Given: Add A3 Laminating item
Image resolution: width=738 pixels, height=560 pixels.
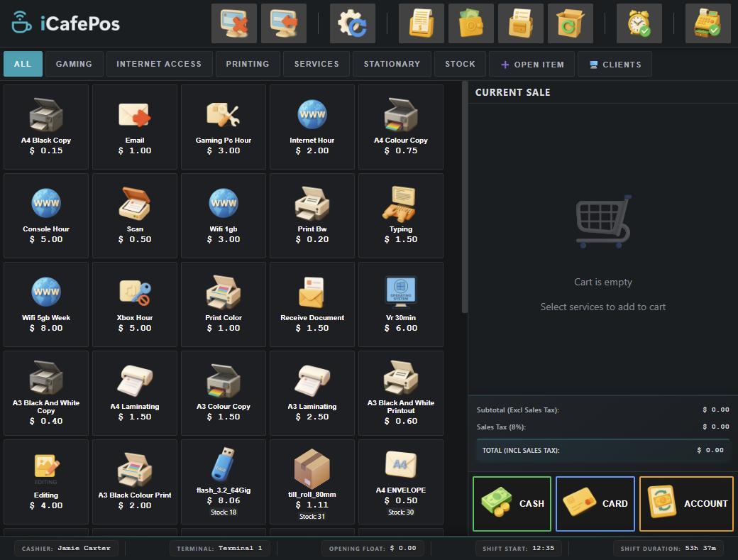Looking at the screenshot, I should (x=312, y=393).
